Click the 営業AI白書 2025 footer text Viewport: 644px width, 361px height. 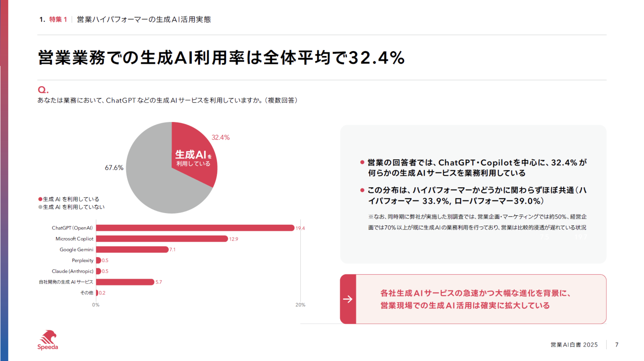(x=574, y=345)
